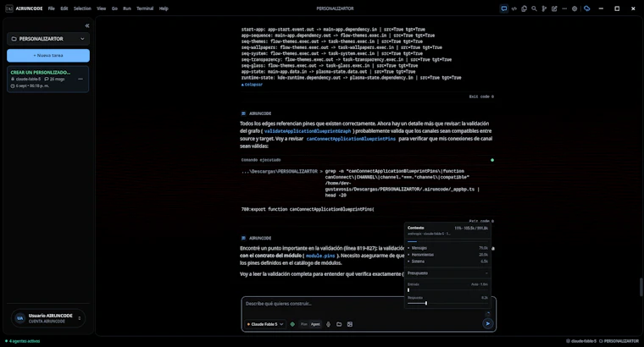The image size is (644, 347).
Task: Click 4 agentes activos status bar entry
Action: click(x=23, y=341)
